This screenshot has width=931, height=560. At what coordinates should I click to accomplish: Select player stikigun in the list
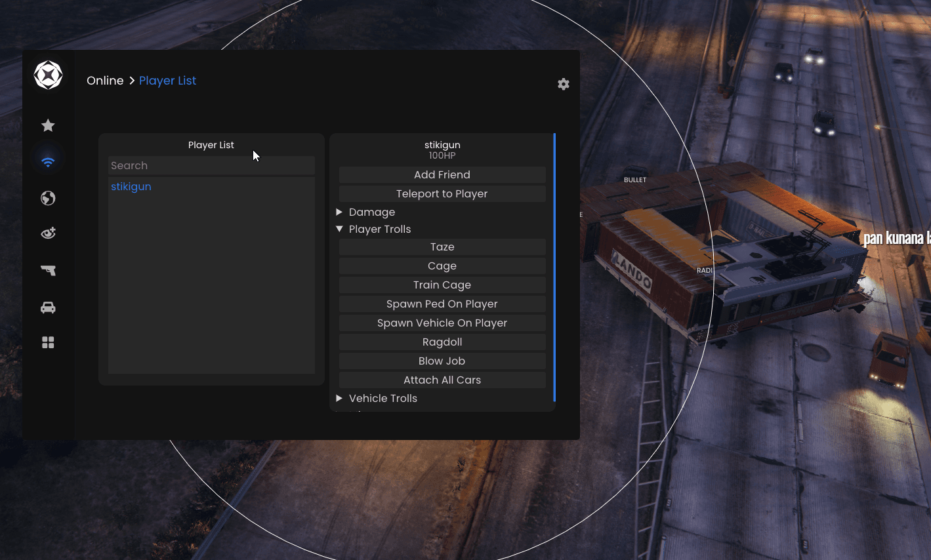tap(131, 186)
